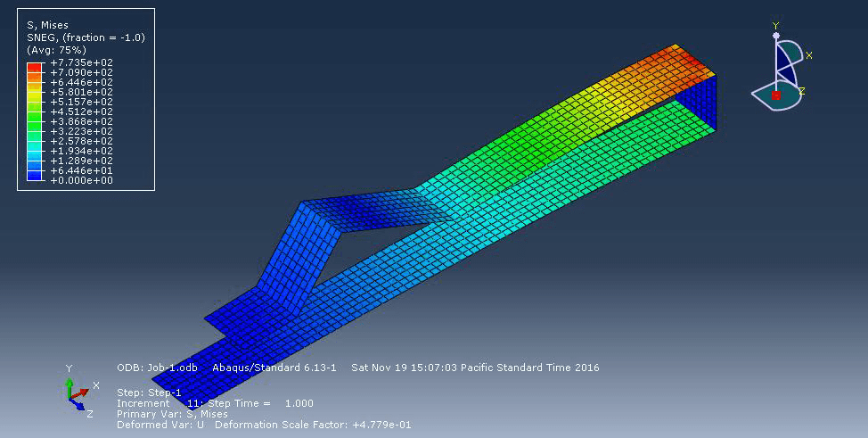The height and width of the screenshot is (438, 868).
Task: Select the dark blue bottom band in the legend
Action: coord(35,176)
